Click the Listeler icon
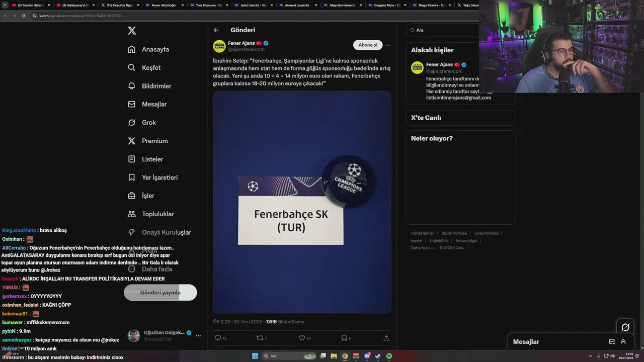644x362 pixels. [x=132, y=159]
